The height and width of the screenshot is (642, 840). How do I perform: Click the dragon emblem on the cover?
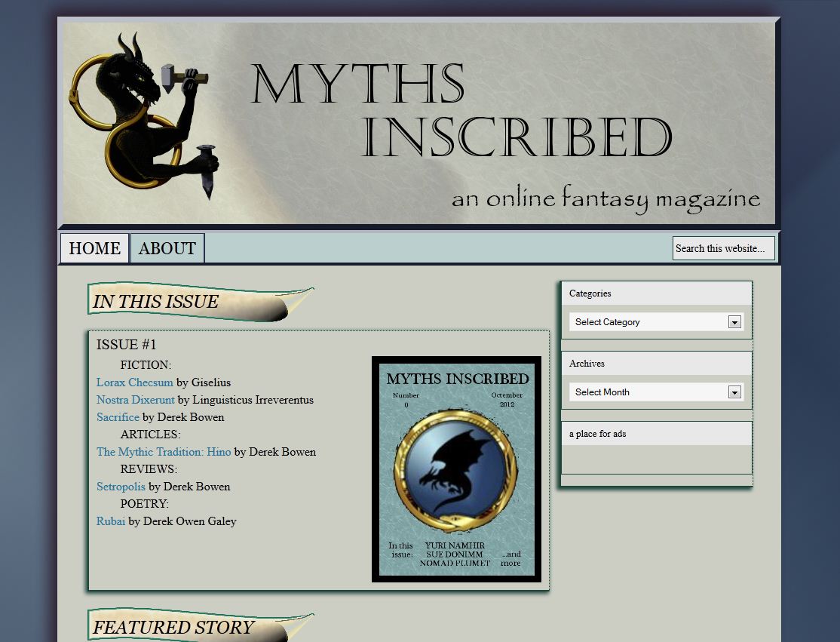tap(455, 469)
